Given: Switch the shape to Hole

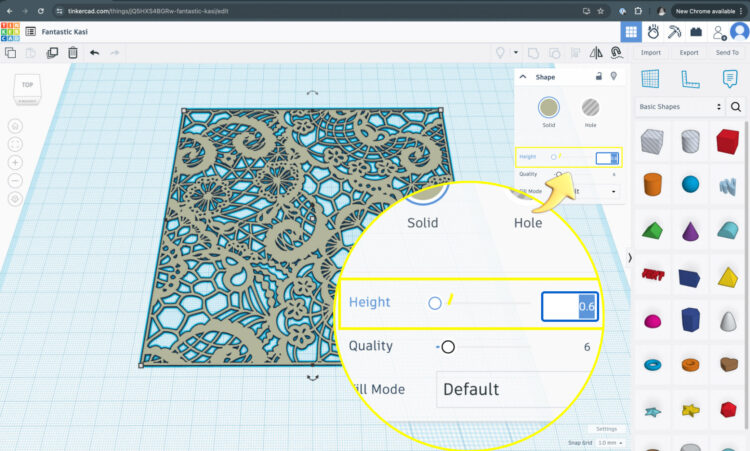Looking at the screenshot, I should click(592, 107).
